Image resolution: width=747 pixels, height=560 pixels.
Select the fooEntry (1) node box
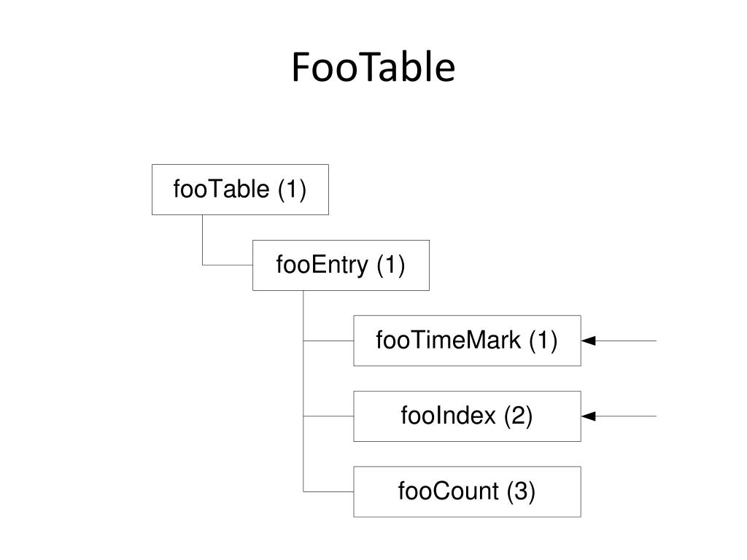pos(341,265)
